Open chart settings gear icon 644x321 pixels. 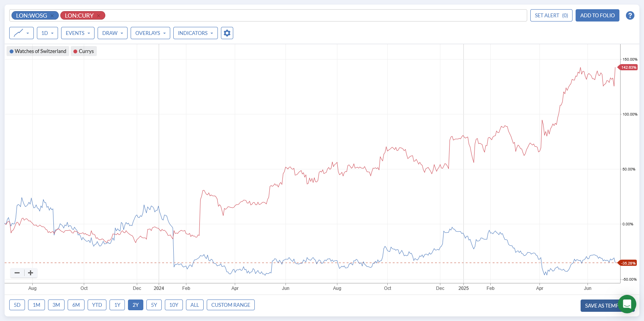227,33
